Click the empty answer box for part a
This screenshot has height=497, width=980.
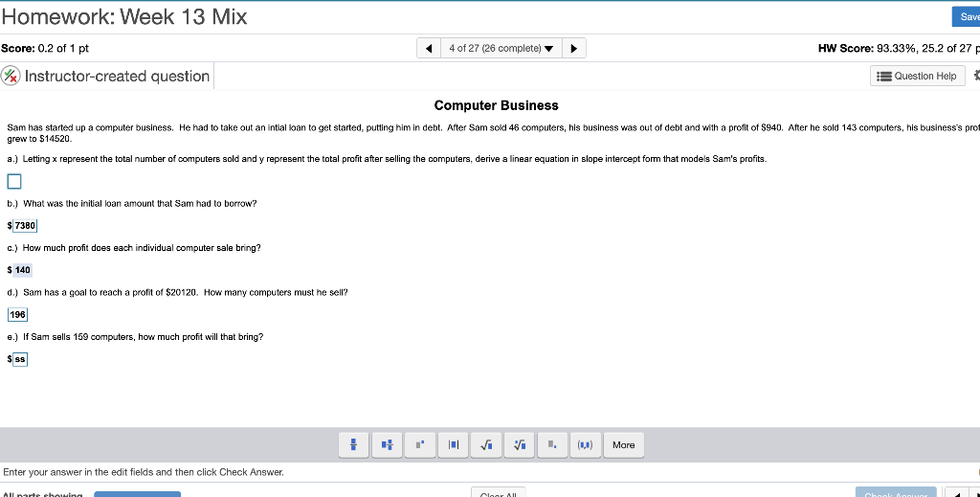pyautogui.click(x=14, y=181)
